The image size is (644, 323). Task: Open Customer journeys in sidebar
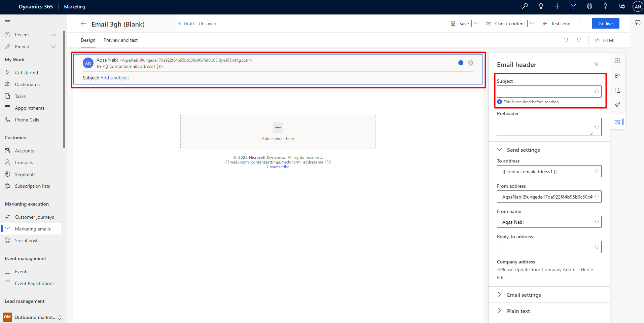[x=31, y=217]
